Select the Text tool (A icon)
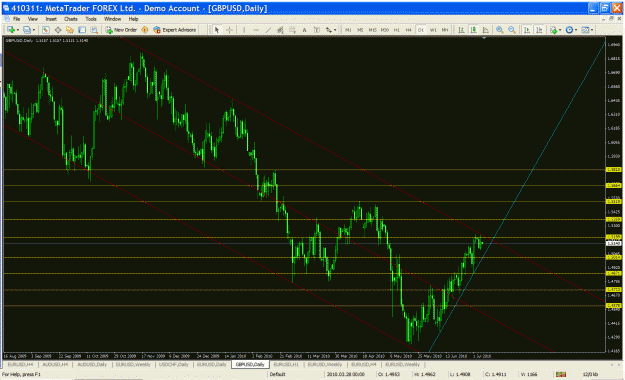The height and width of the screenshot is (380, 625). (x=304, y=30)
